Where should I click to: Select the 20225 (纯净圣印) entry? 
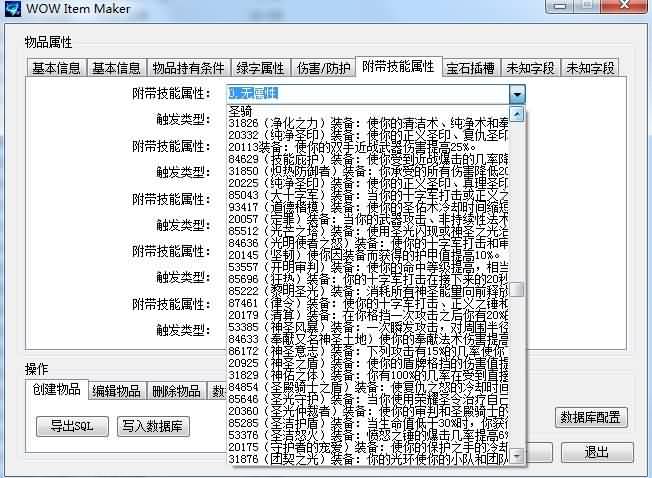click(x=368, y=183)
